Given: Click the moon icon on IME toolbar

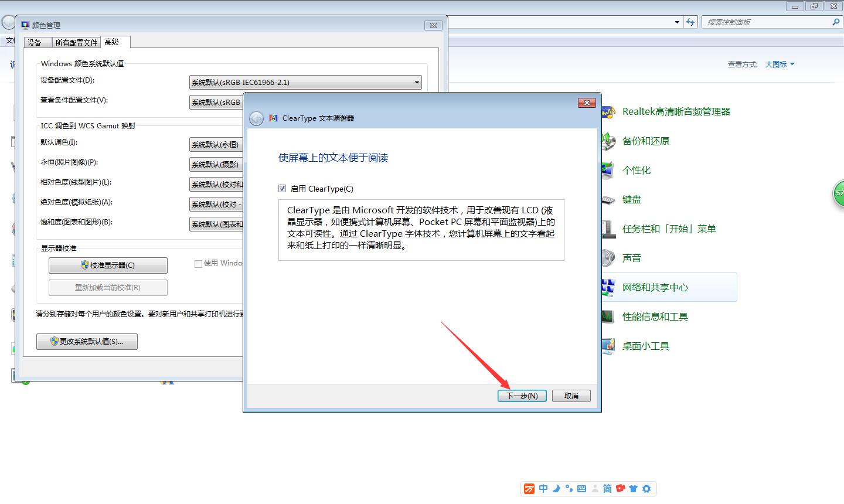Looking at the screenshot, I should (556, 489).
